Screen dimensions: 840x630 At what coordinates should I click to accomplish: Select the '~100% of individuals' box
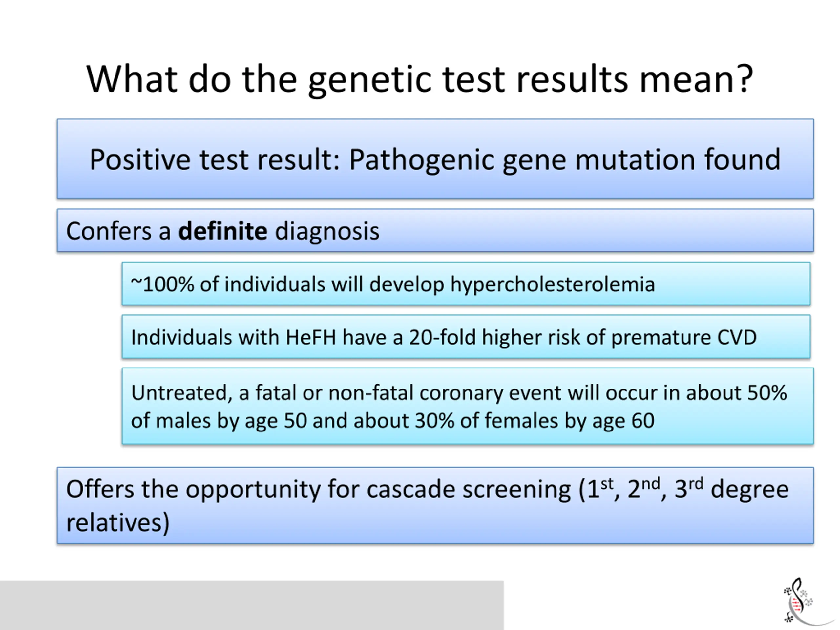pyautogui.click(x=466, y=284)
